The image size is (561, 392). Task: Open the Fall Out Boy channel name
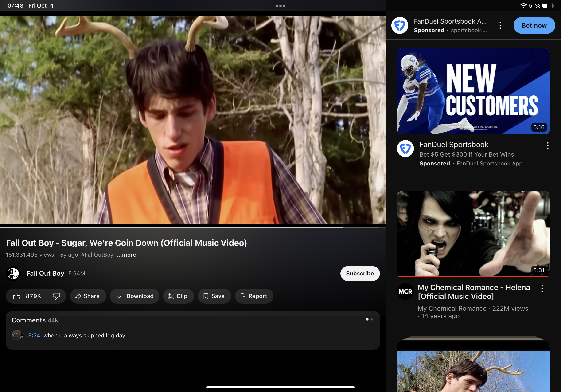point(45,273)
